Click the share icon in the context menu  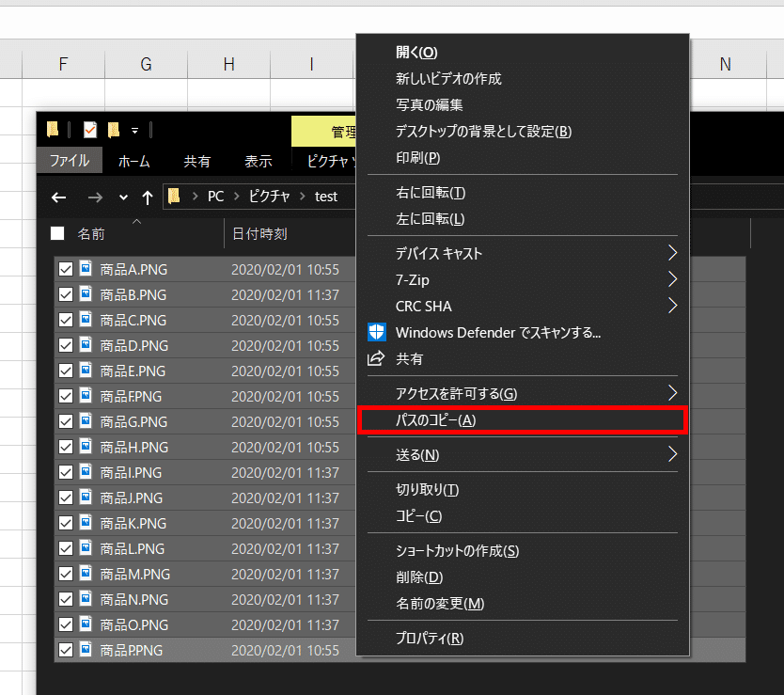(x=376, y=358)
